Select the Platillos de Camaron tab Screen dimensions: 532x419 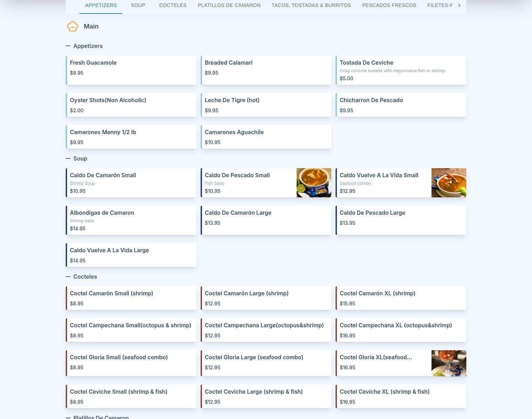[229, 5]
